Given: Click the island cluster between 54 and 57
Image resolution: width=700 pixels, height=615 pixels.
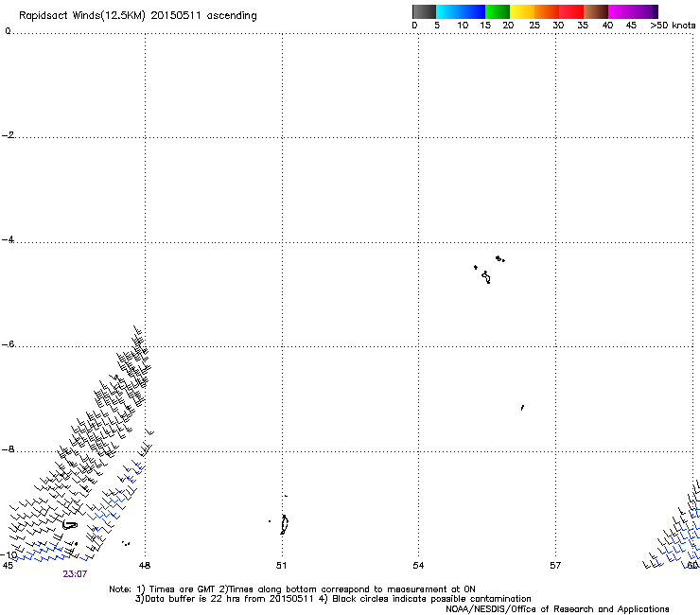Looking at the screenshot, I should click(489, 270).
